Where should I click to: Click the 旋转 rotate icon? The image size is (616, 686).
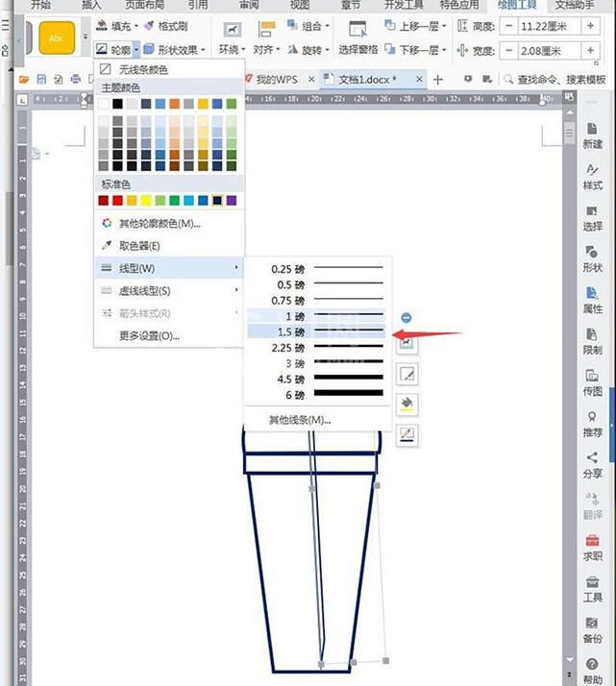pyautogui.click(x=292, y=49)
